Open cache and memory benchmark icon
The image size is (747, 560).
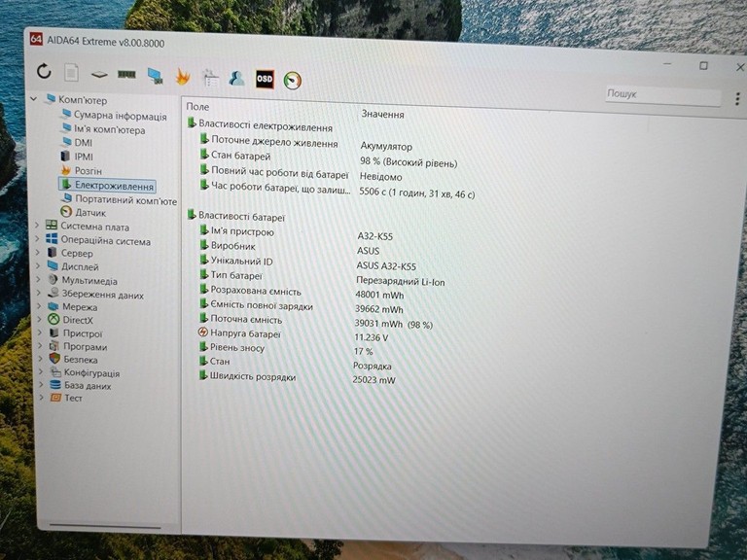coord(126,74)
